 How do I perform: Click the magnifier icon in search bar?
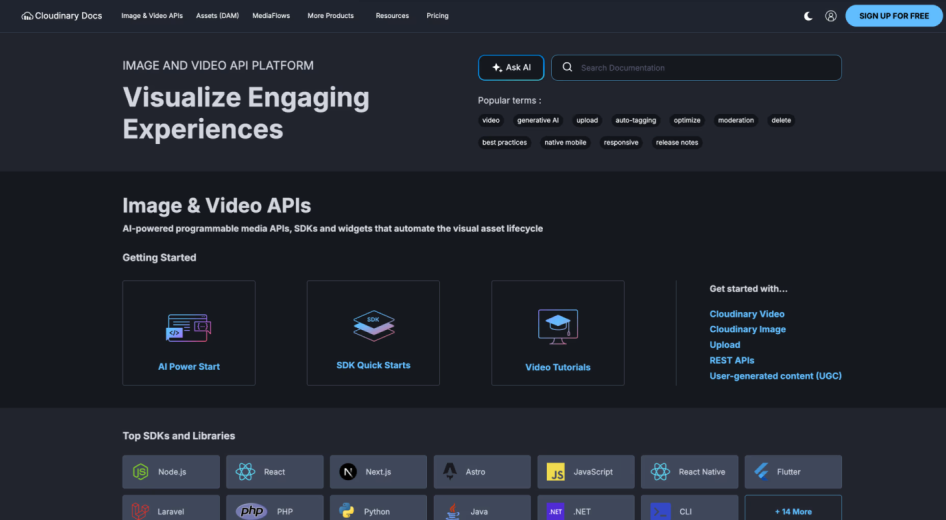click(567, 68)
